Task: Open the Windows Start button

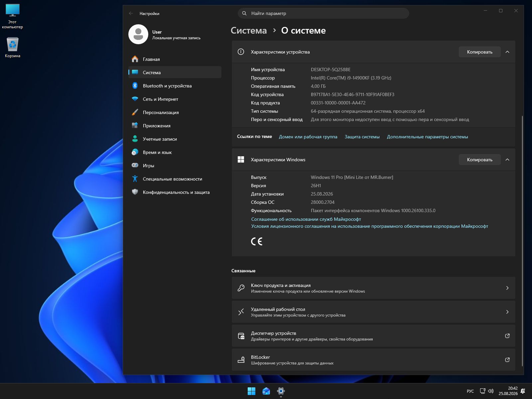Action: click(252, 391)
